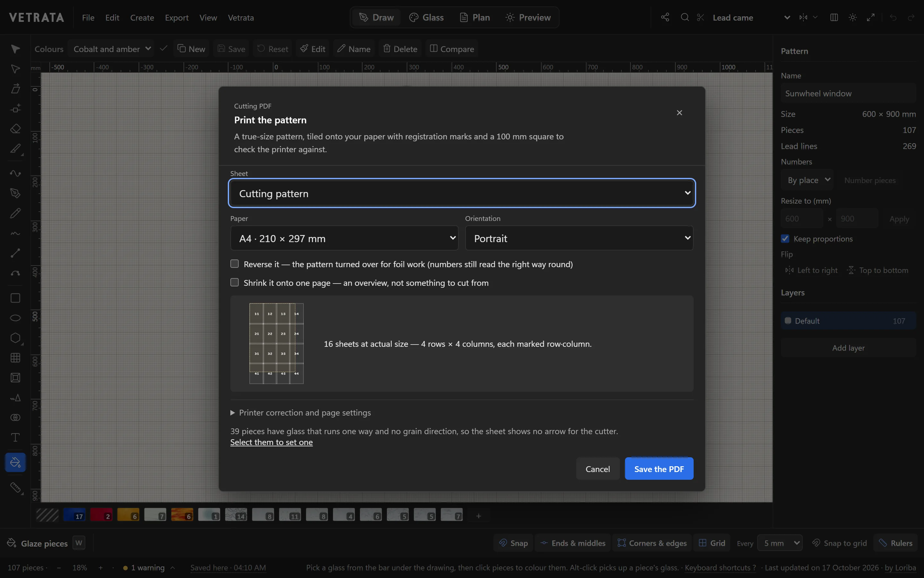This screenshot has width=924, height=578.
Task: Select the Glaze pieces paint bucket tool
Action: [15, 462]
